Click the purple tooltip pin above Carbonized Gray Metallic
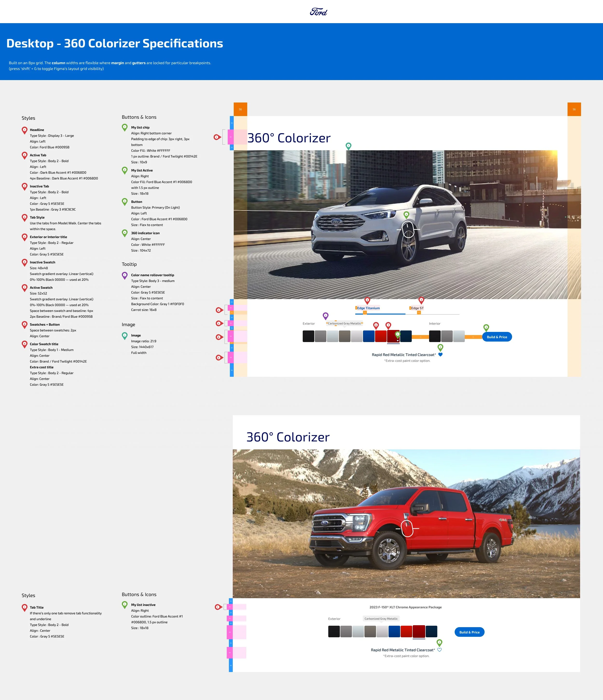603x700 pixels. click(x=325, y=316)
